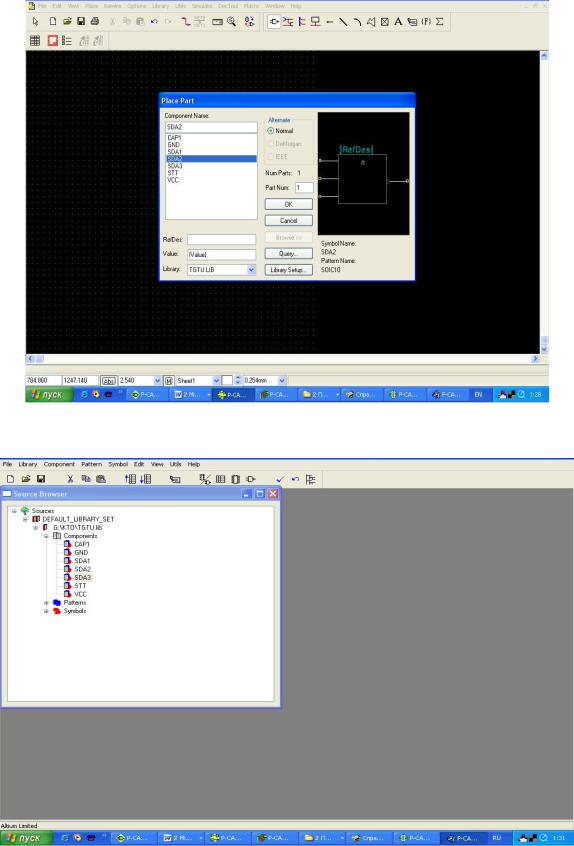Click the tree hierarchy icon in Library toolbar
The width and height of the screenshot is (574, 846).
pyautogui.click(x=311, y=479)
